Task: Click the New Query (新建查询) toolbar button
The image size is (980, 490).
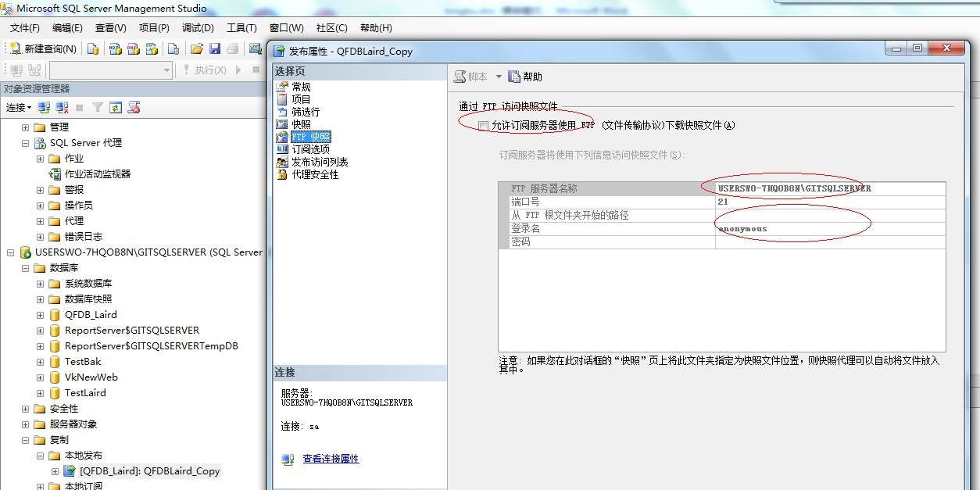Action: 43,48
